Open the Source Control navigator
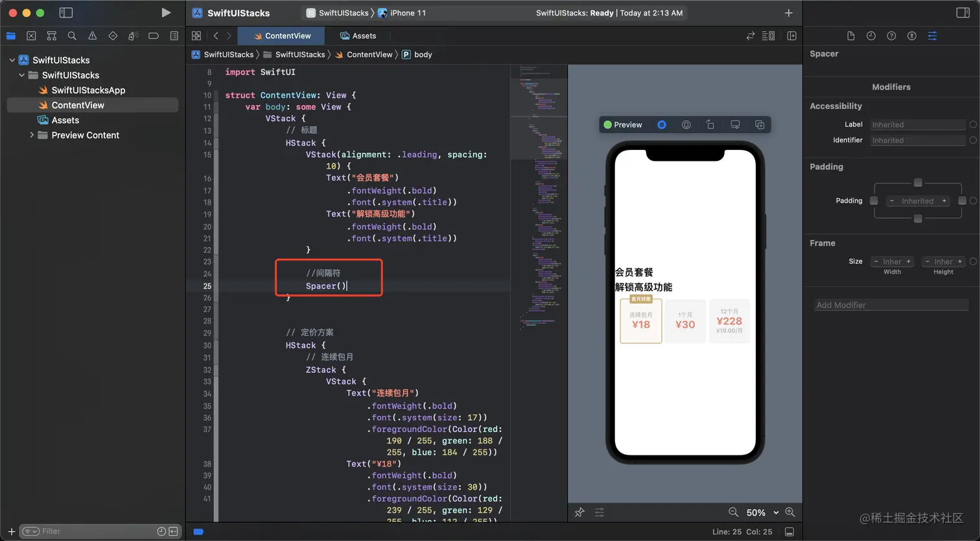Viewport: 980px width, 541px height. 31,36
